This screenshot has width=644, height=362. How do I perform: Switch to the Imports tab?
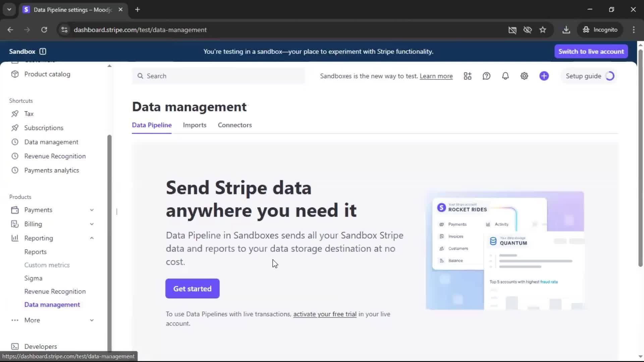(195, 125)
